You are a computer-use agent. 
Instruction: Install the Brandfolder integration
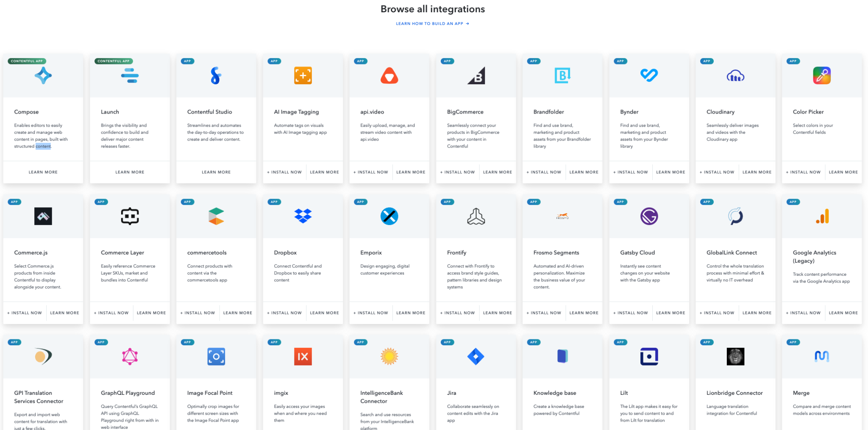544,172
